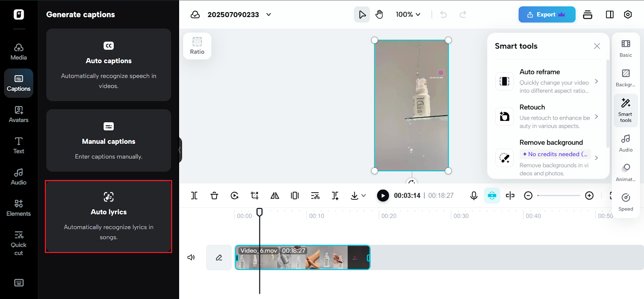Expand the project name dropdown

(x=269, y=15)
